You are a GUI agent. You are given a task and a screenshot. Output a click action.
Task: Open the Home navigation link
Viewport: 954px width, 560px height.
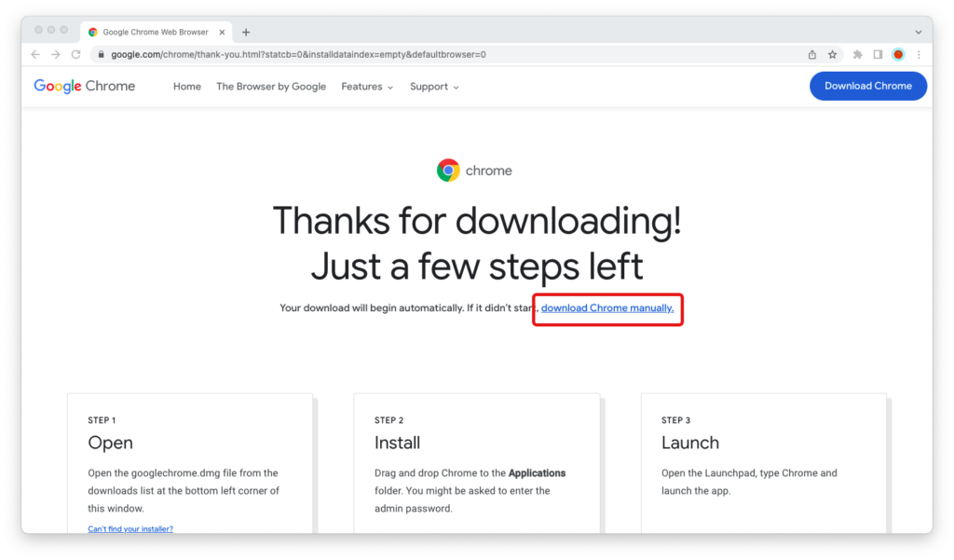pyautogui.click(x=186, y=87)
